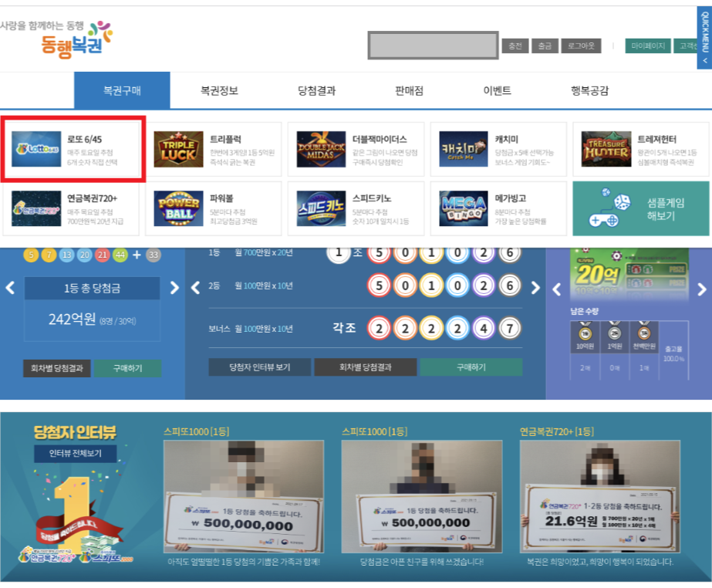Click 샘플게임 해보기 tile
The image size is (712, 588).
point(641,208)
